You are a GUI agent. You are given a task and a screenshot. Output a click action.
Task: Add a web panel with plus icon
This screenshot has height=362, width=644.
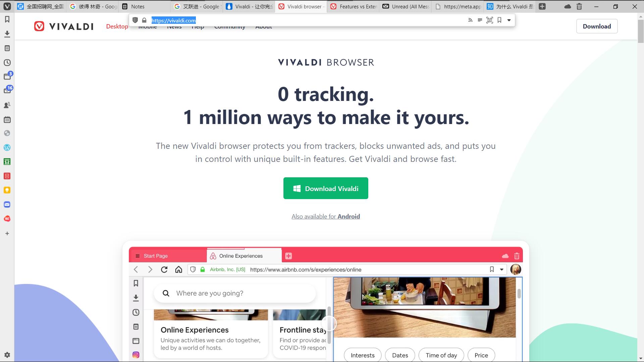click(7, 233)
